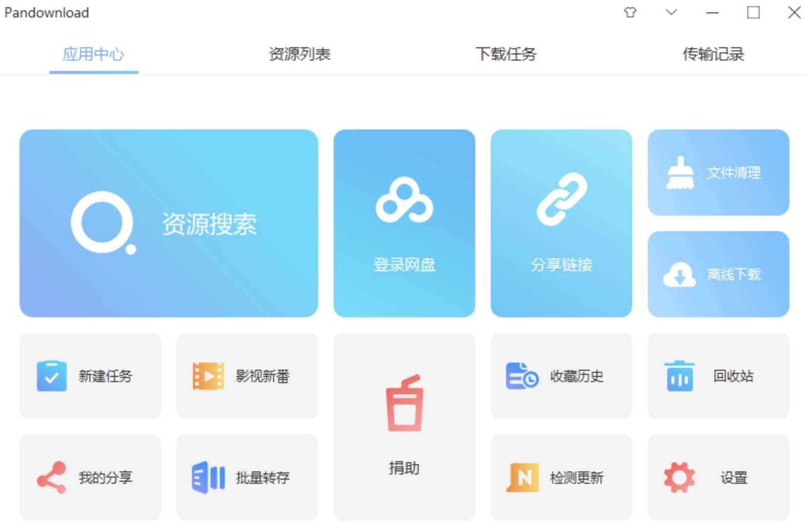Viewport: 812px width, 531px height.
Task: Select the 新建任务 text
Action: point(105,376)
